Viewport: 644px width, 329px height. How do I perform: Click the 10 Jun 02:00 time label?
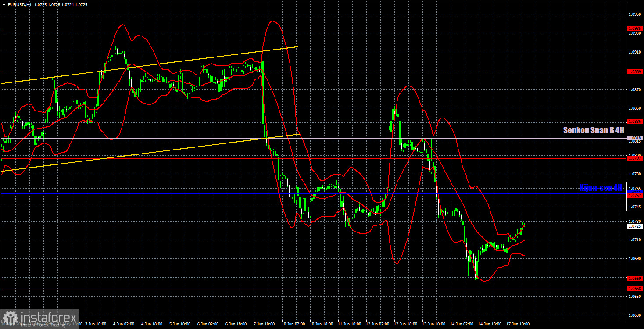coord(293,324)
